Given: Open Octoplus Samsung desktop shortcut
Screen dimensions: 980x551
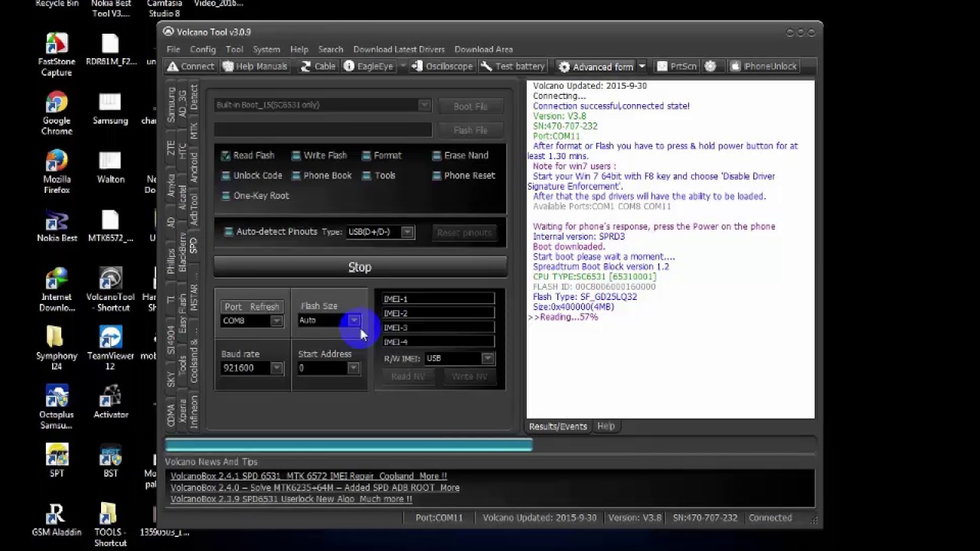Looking at the screenshot, I should (x=57, y=408).
